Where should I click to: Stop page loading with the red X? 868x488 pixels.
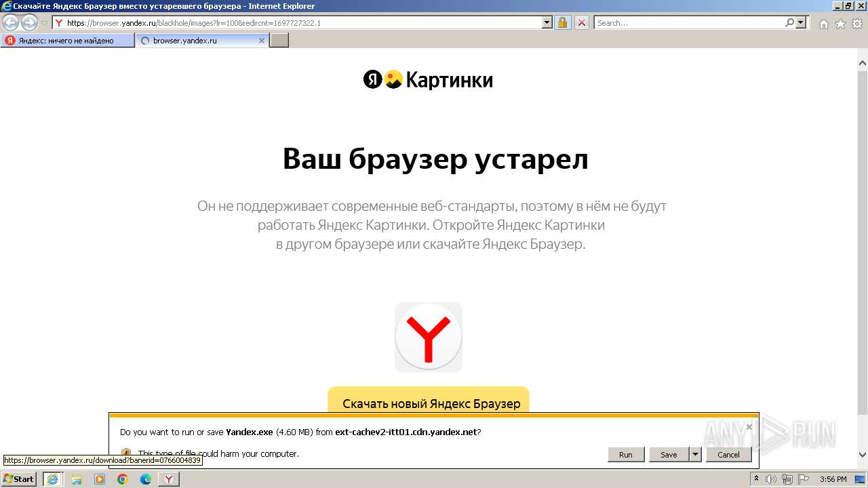(x=582, y=22)
